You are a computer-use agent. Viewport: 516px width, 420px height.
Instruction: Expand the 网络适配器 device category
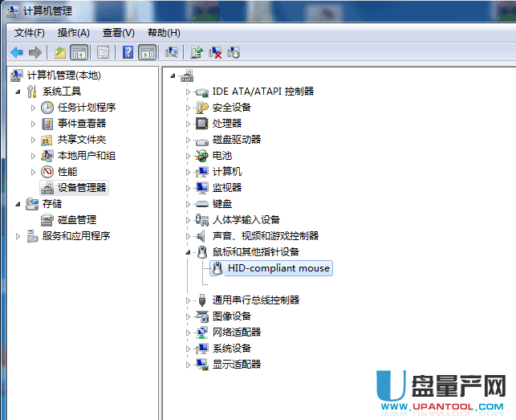tap(189, 332)
